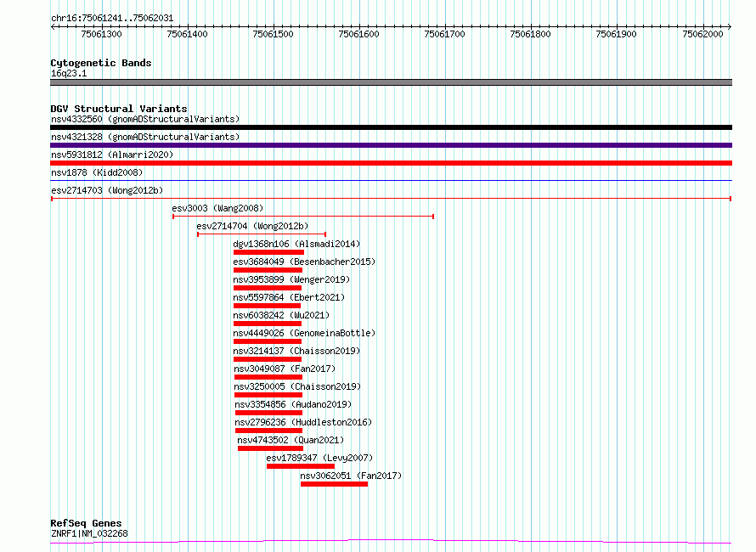Open the esv3003 (Wang2008) variant
Screen dimensions: 756x552
(218, 208)
